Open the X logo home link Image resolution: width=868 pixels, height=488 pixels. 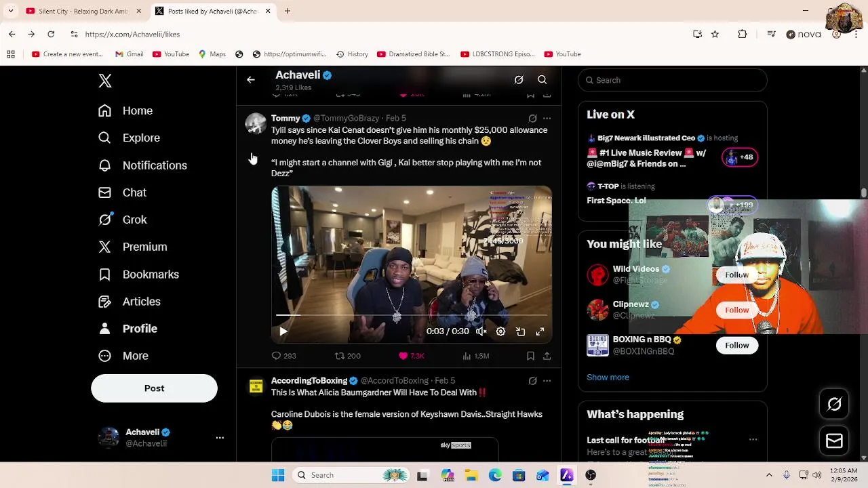105,81
